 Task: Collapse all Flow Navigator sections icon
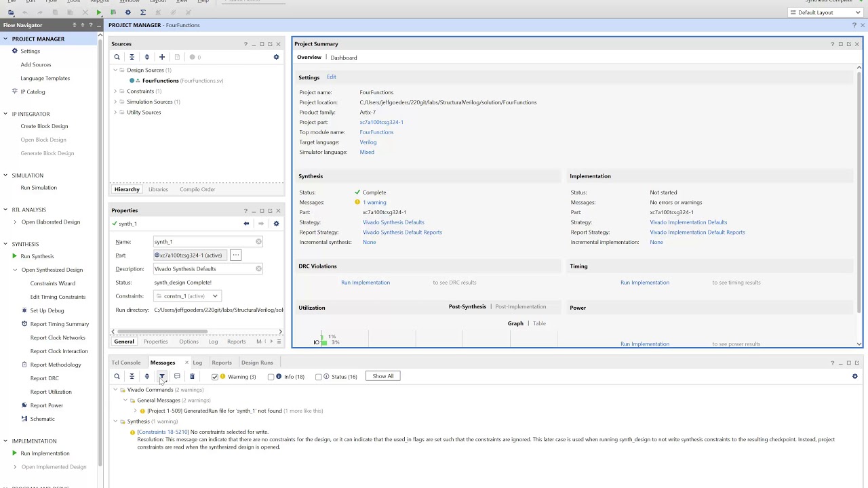pos(75,25)
